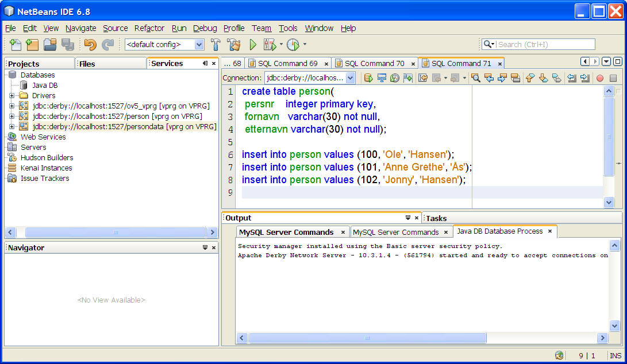The width and height of the screenshot is (627, 364).
Task: Select the Kenai Instances tree item
Action: [47, 168]
